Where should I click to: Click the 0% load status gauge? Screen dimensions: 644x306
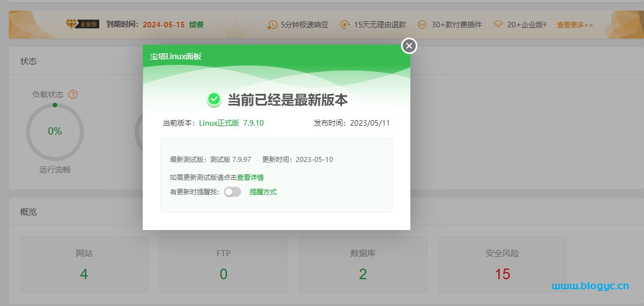pyautogui.click(x=55, y=132)
